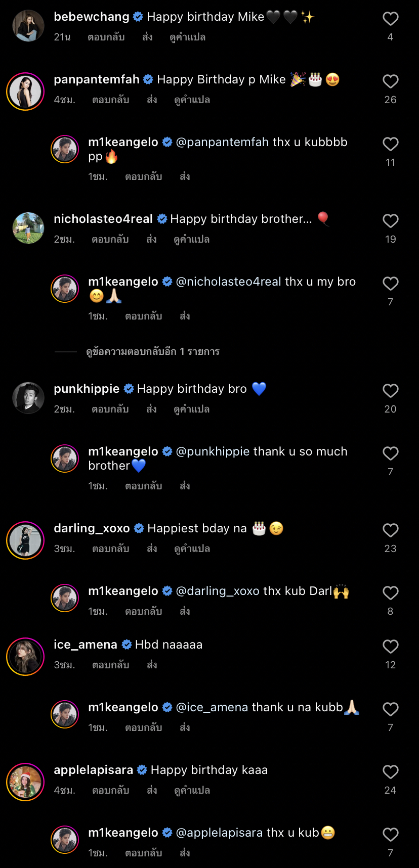Heart m1keangelo's reply to applelapisara
Image resolution: width=419 pixels, height=868 pixels.
tap(390, 835)
